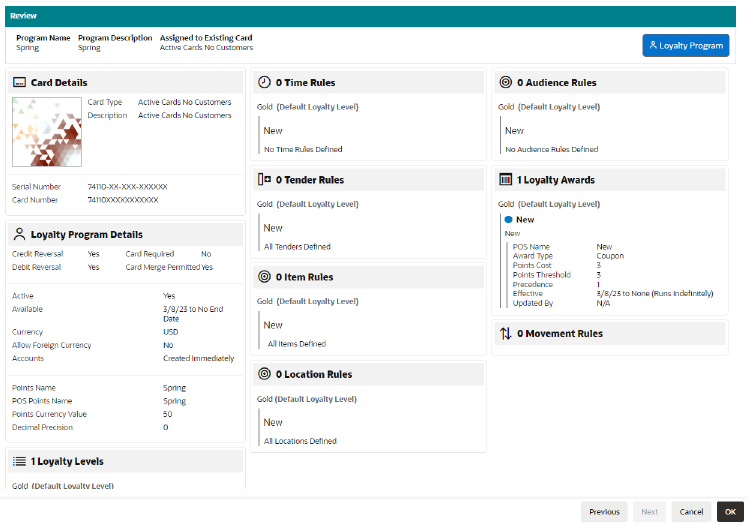This screenshot has height=525, width=748.
Task: Confirm with the OK button
Action: click(x=730, y=512)
